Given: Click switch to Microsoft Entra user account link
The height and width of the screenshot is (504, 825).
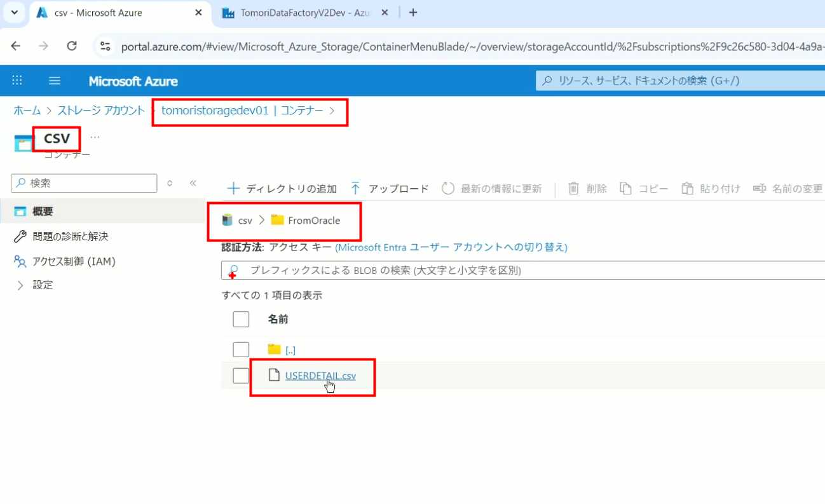Looking at the screenshot, I should [451, 247].
